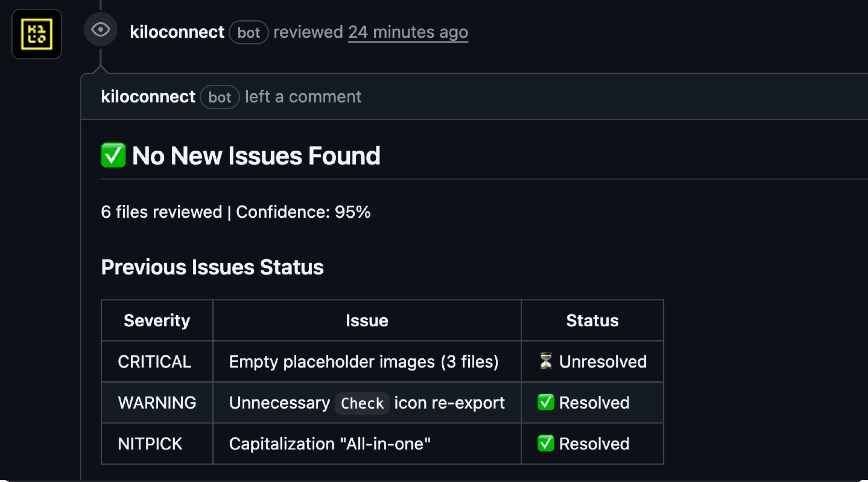
Task: Click the CRITICAL severity cell
Action: (154, 361)
